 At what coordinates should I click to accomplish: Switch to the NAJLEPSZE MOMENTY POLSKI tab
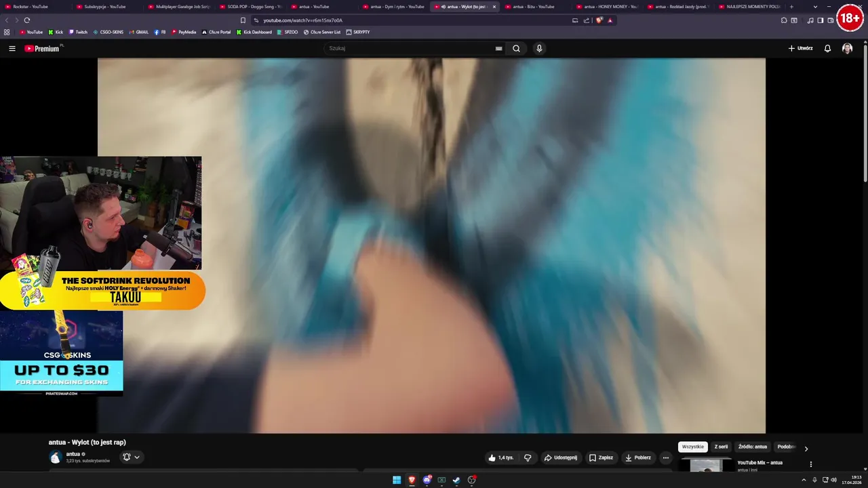click(x=749, y=7)
